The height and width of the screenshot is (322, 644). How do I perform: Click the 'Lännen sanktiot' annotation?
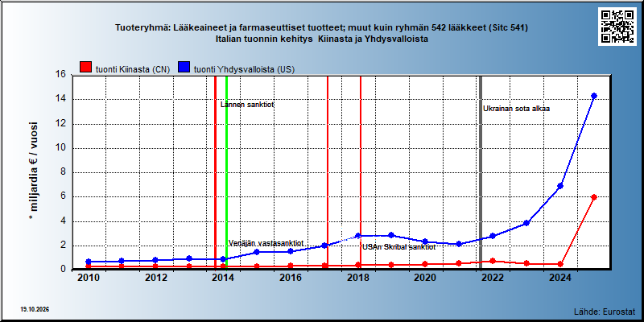click(x=247, y=105)
